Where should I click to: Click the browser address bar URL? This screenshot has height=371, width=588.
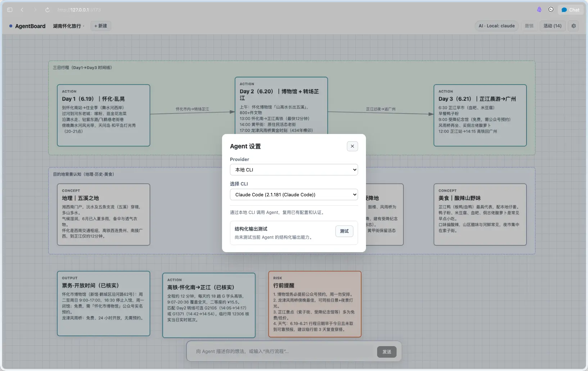(79, 10)
